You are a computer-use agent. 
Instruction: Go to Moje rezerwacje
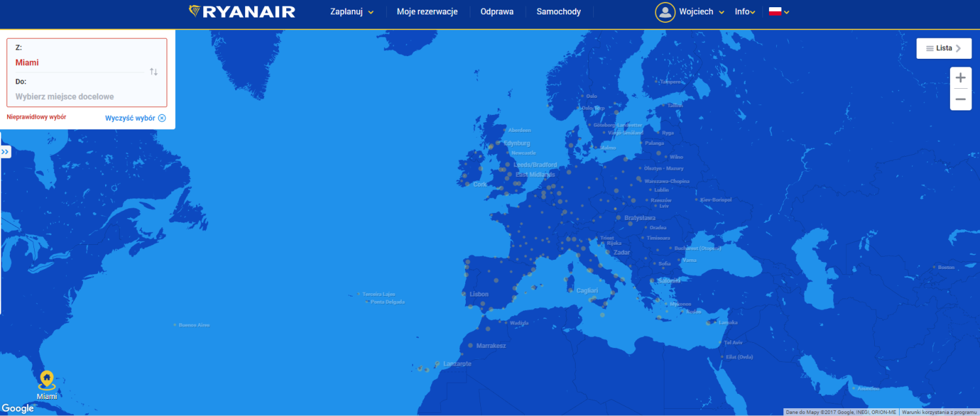coord(427,12)
